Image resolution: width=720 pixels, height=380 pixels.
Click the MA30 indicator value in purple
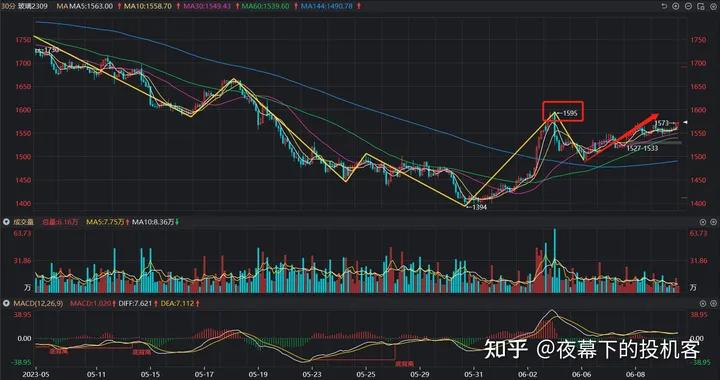coord(207,6)
